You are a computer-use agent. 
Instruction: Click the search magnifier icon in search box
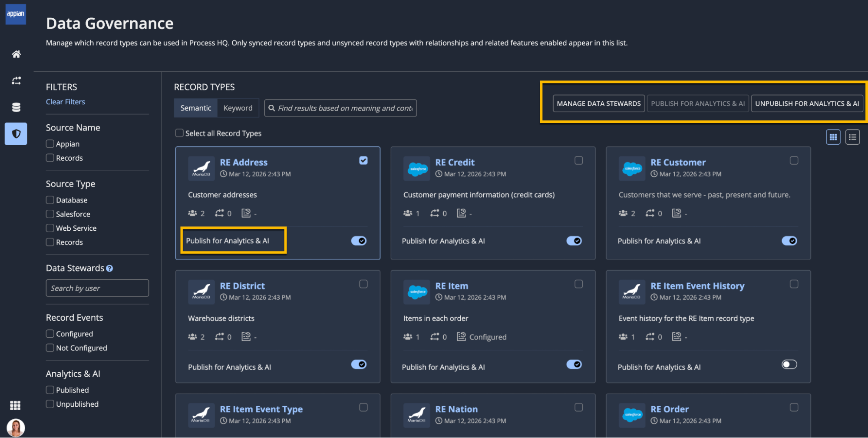coord(272,108)
